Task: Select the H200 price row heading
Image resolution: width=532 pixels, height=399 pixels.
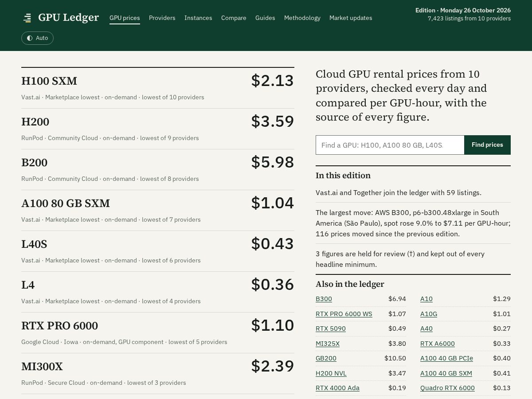Action: (x=35, y=122)
